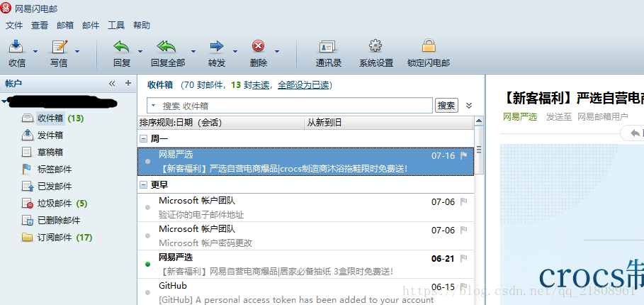Toggle read status dot on 验证你的电子邮件地址 email
The width and height of the screenshot is (644, 305).
148,208
